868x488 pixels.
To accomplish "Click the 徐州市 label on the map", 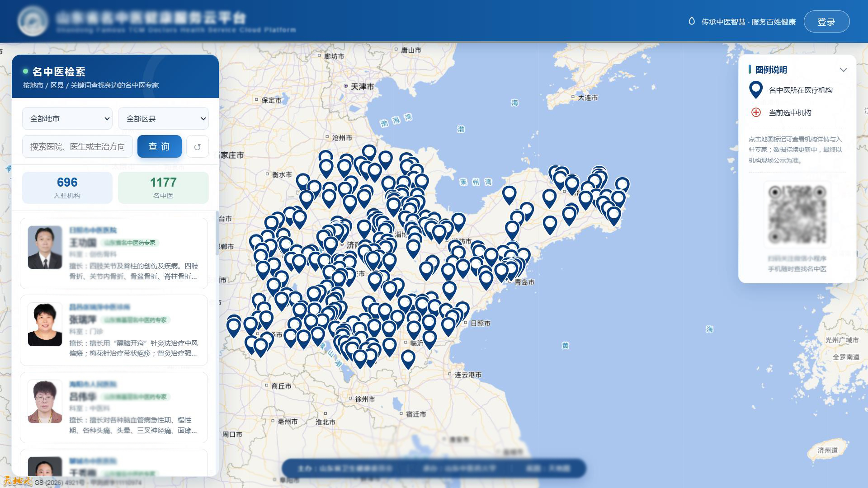I will [x=365, y=399].
